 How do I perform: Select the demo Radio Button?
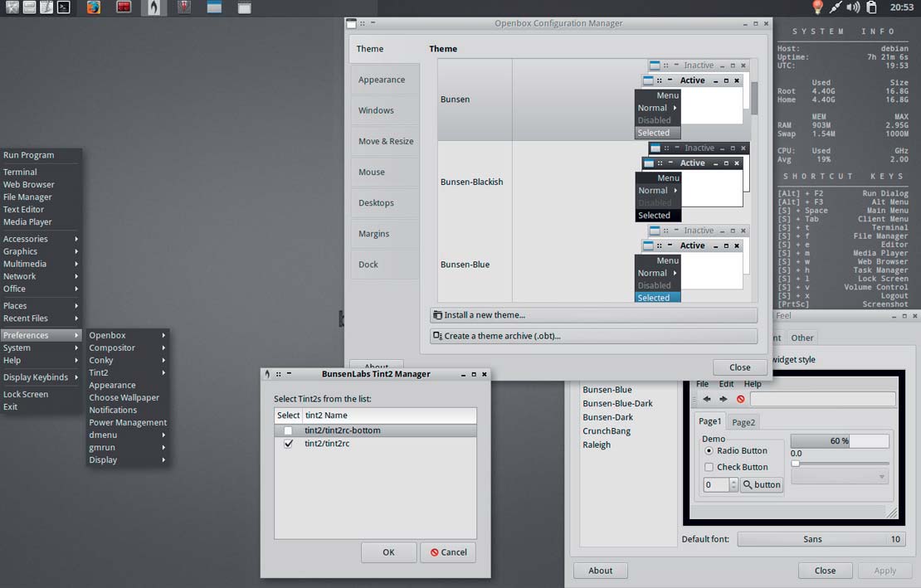click(x=709, y=450)
